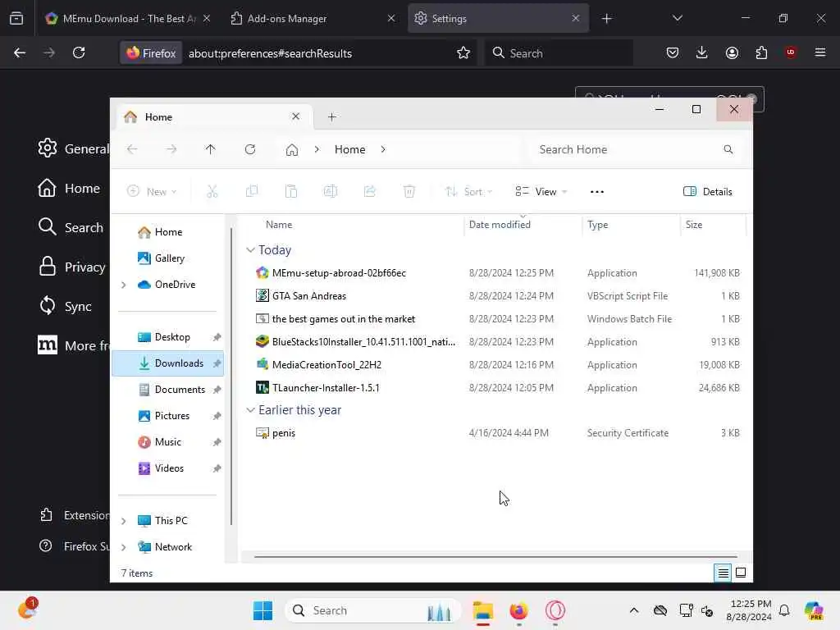840x630 pixels.
Task: Switch to the Add-ons Manager tab
Action: (313, 18)
